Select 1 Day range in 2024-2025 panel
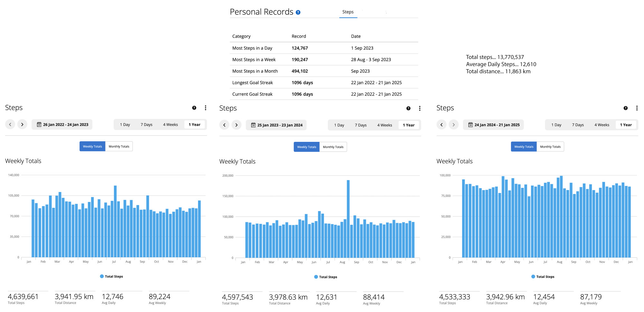Viewport: 644px width, 312px height. pyautogui.click(x=556, y=125)
